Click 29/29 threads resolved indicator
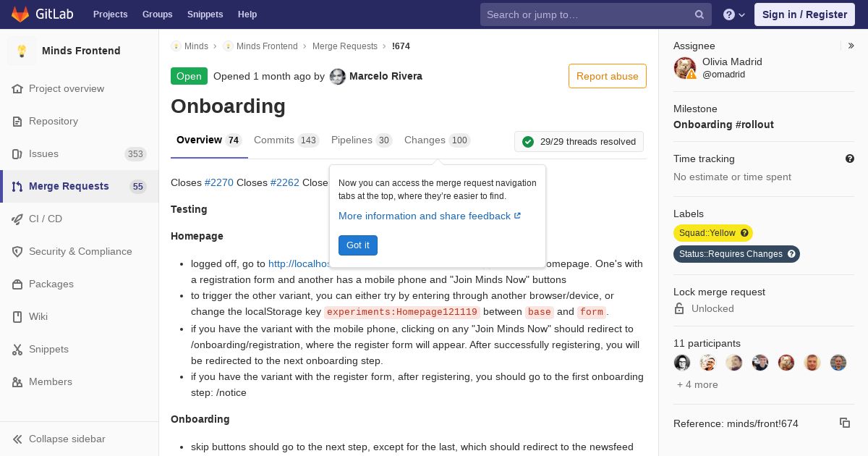The height and width of the screenshot is (456, 868). click(x=579, y=141)
